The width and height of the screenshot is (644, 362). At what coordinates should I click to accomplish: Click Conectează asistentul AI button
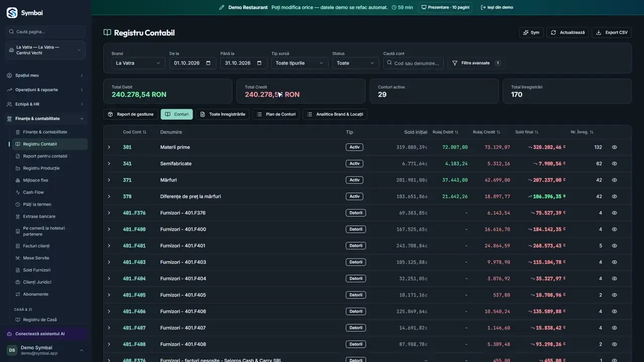pyautogui.click(x=40, y=334)
